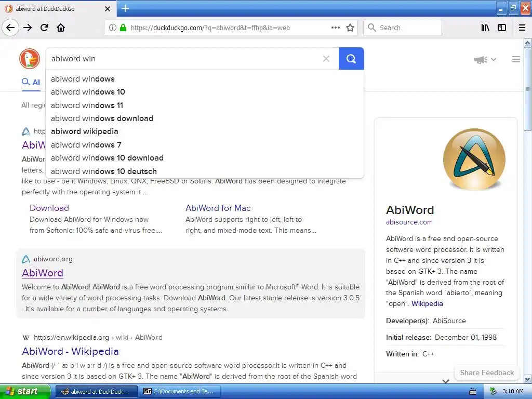The image size is (532, 399).
Task: Click the Firefox Search box
Action: tap(403, 28)
